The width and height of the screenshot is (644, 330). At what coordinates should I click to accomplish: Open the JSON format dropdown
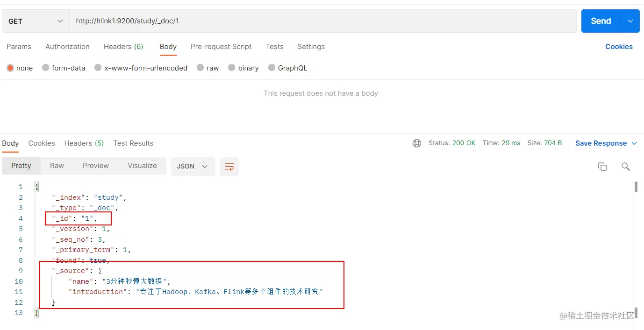coord(193,167)
